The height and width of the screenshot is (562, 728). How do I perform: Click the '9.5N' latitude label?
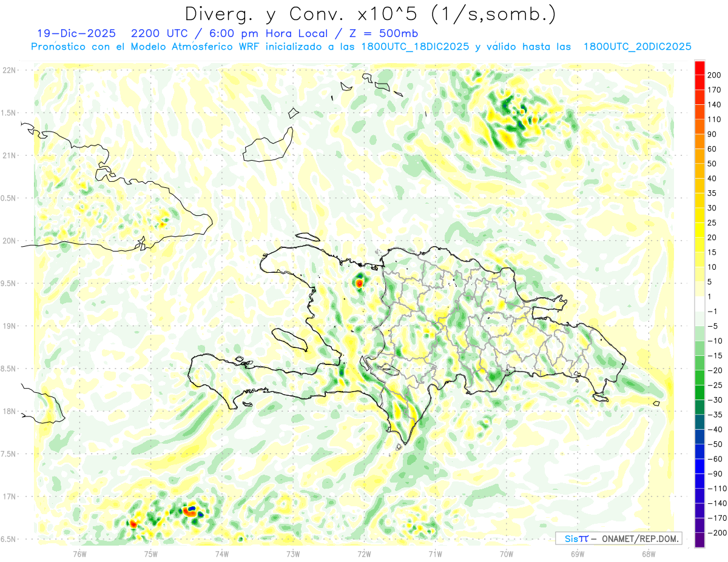8,284
